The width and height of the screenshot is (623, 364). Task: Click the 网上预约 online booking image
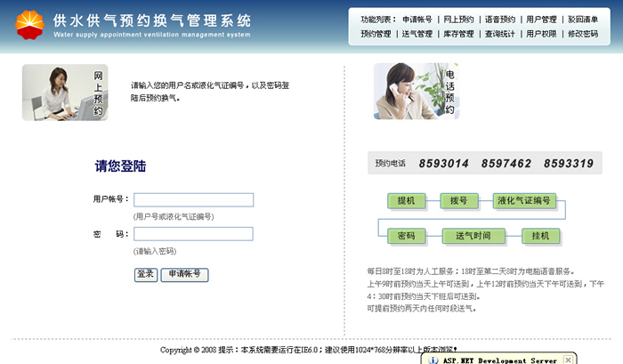click(64, 93)
